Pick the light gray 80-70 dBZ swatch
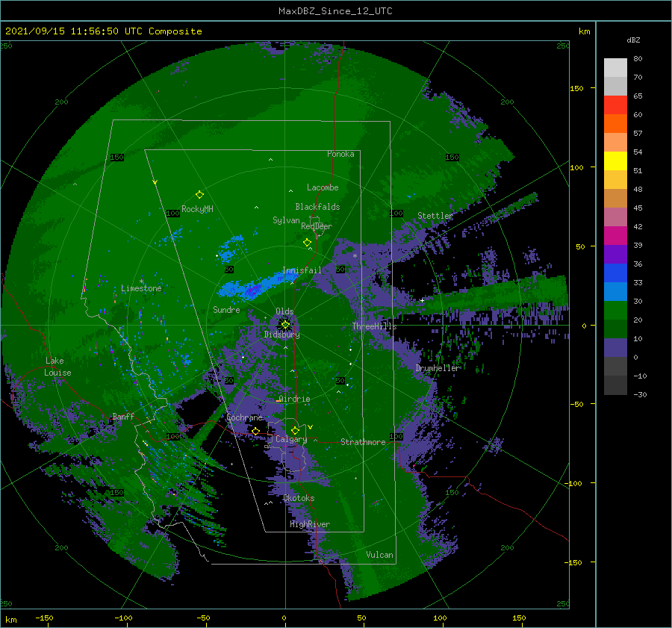Viewport: 672px width, 628px height. (x=615, y=68)
